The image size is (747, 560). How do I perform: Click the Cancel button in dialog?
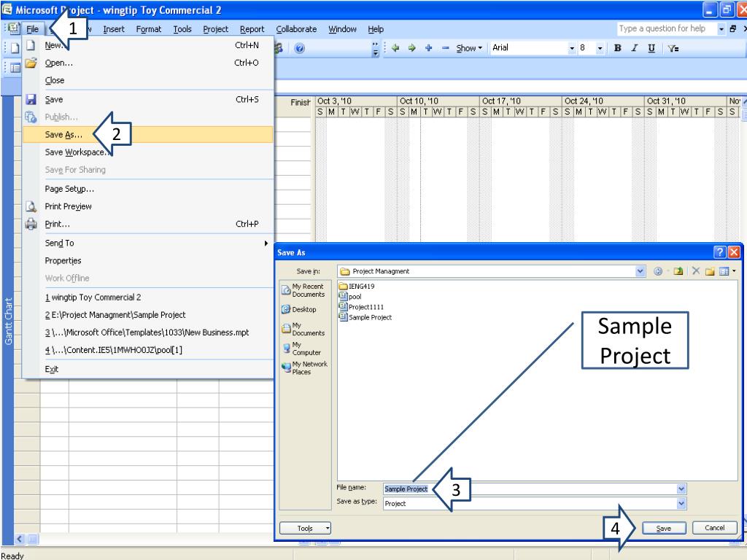click(715, 528)
